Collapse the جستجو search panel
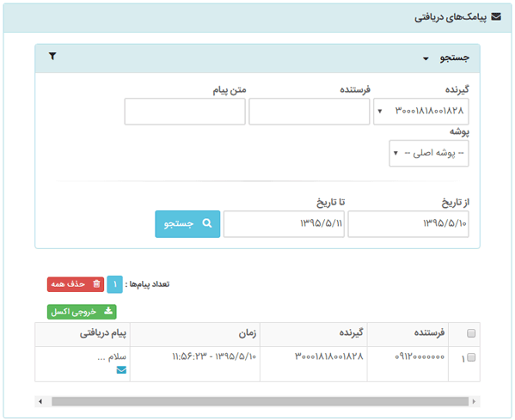The width and height of the screenshot is (515, 420). tap(446, 58)
